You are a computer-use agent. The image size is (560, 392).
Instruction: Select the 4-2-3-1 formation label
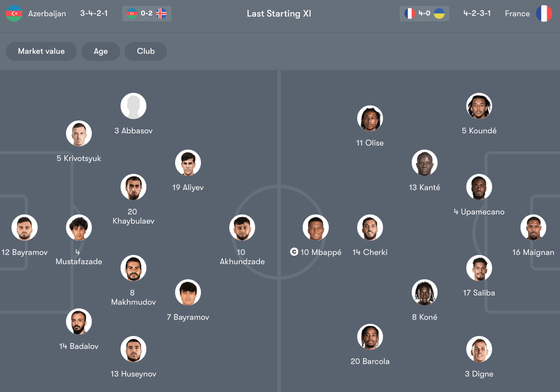[477, 13]
